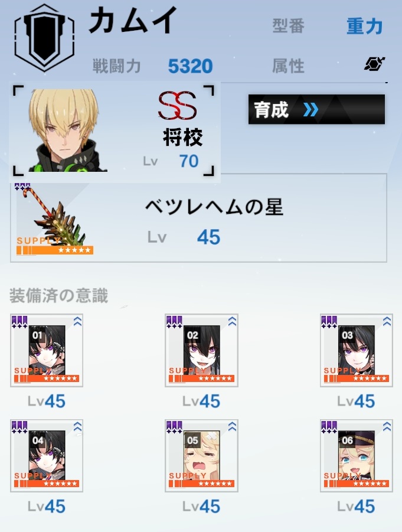Click the upgrade chevron on memory slot 03
Viewport: 402px width, 532px height.
click(x=387, y=321)
